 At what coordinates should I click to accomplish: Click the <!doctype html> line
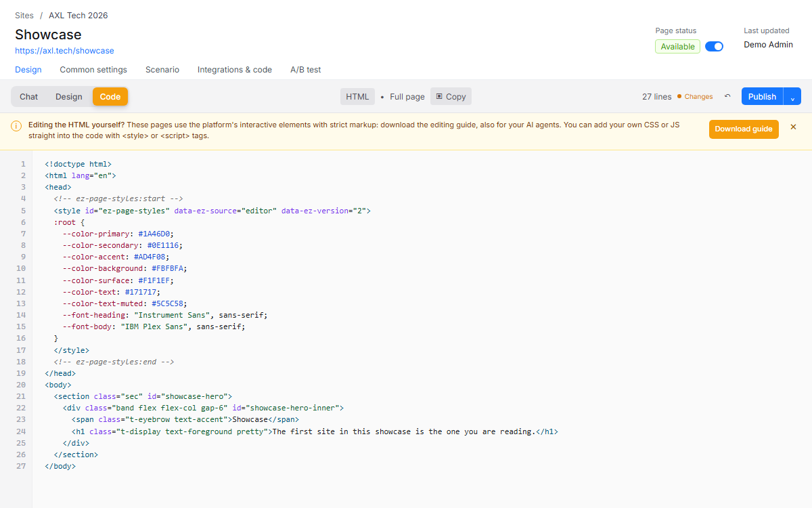pos(78,164)
